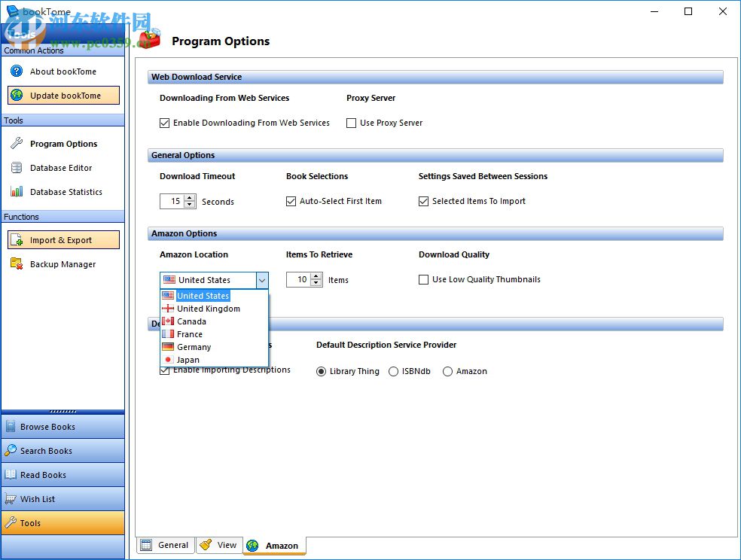Switch to the Amazon tab
Image resolution: width=741 pixels, height=560 pixels.
tap(274, 546)
